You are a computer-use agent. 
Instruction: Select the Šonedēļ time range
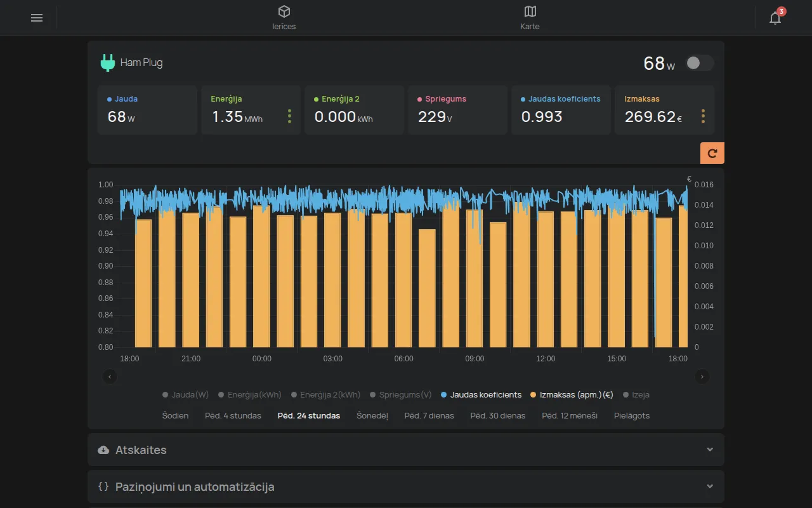[372, 416]
